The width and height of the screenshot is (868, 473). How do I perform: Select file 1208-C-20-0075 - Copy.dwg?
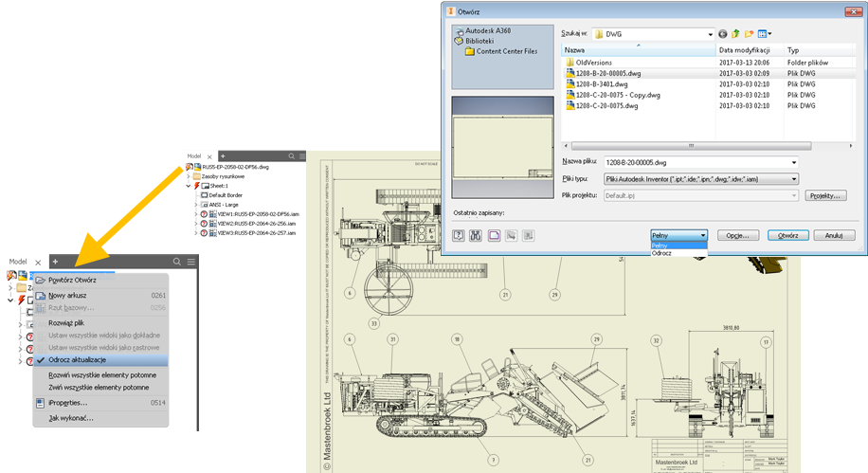click(617, 95)
